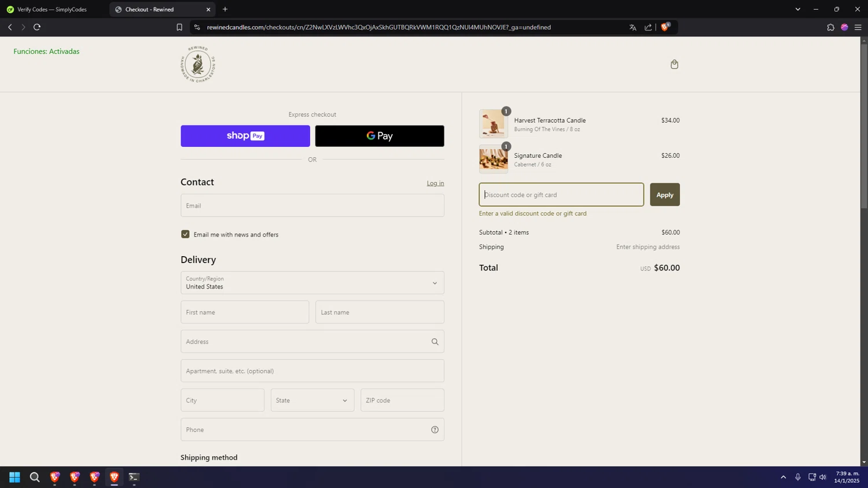Image resolution: width=868 pixels, height=488 pixels.
Task: Click the ZIP code field
Action: (402, 400)
